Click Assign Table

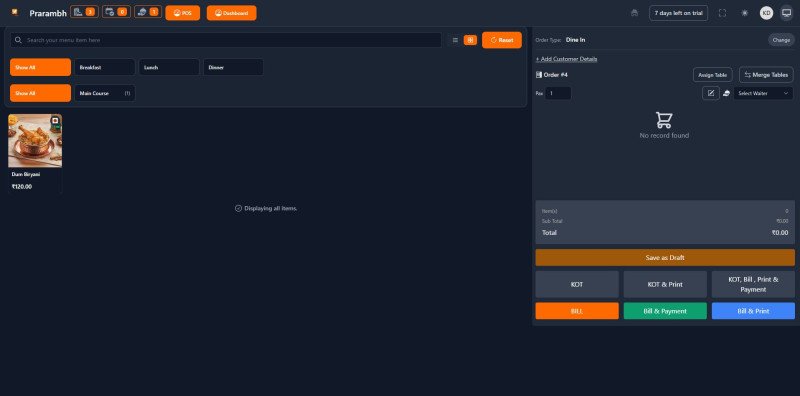[x=712, y=75]
